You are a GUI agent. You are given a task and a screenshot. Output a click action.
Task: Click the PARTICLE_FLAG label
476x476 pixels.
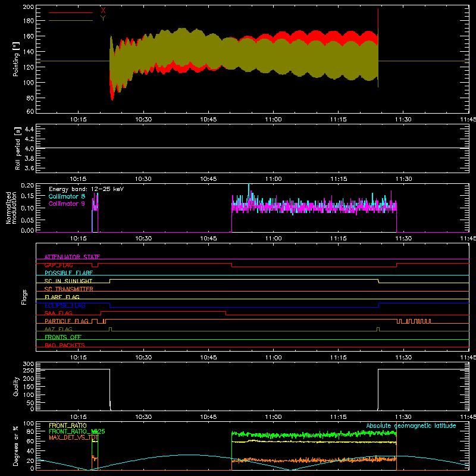(67, 321)
